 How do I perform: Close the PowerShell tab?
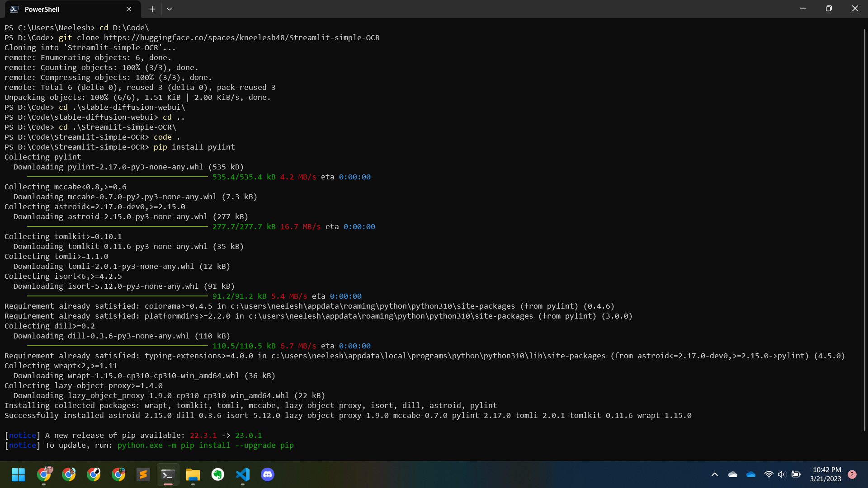pos(129,9)
